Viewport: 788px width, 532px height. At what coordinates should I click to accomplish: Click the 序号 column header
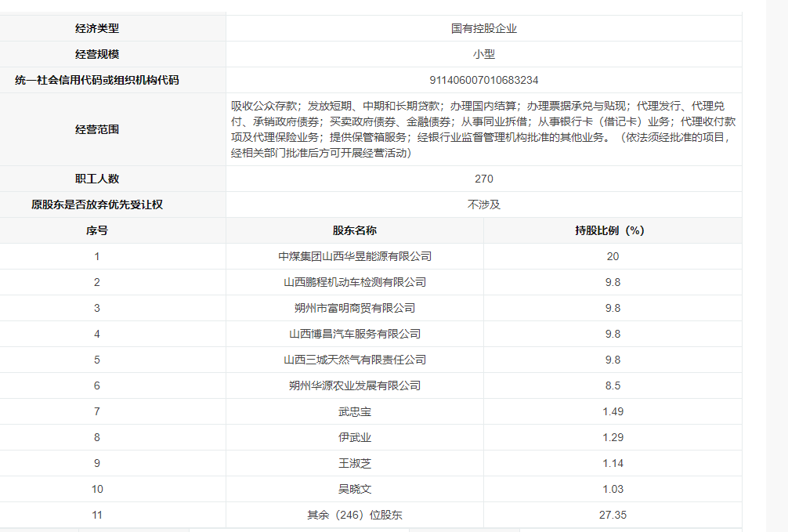(97, 231)
